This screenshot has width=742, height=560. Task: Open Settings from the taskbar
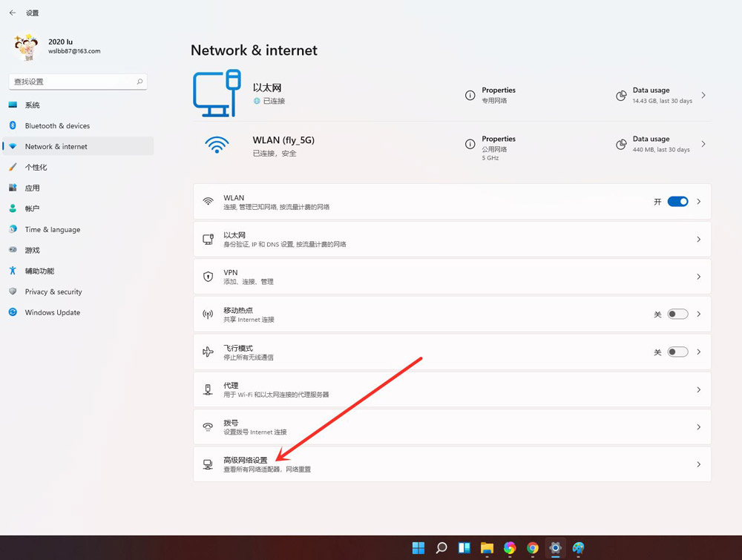point(555,549)
